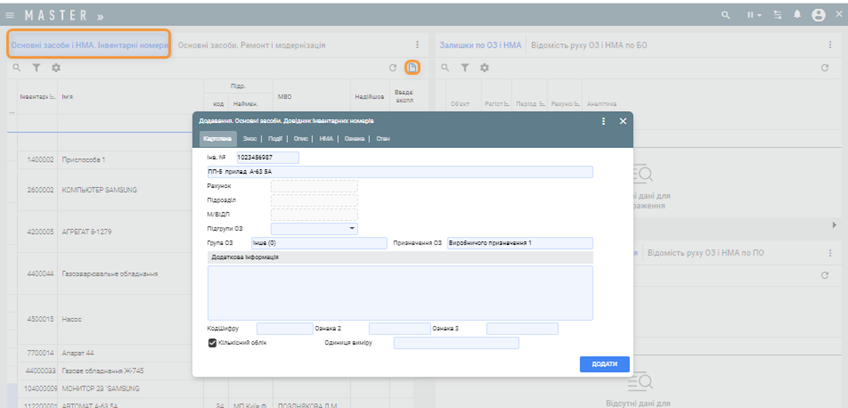Close the Додавання dialog
The width and height of the screenshot is (848, 408).
(x=623, y=121)
